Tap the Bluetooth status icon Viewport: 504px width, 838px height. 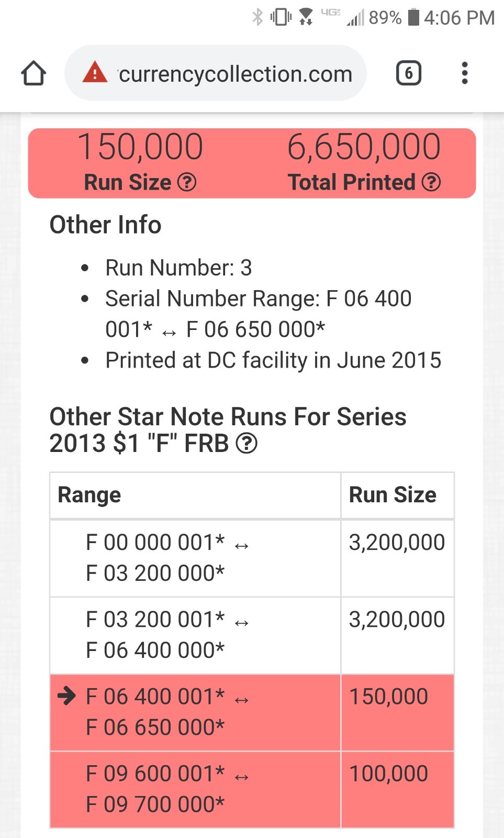tap(257, 17)
